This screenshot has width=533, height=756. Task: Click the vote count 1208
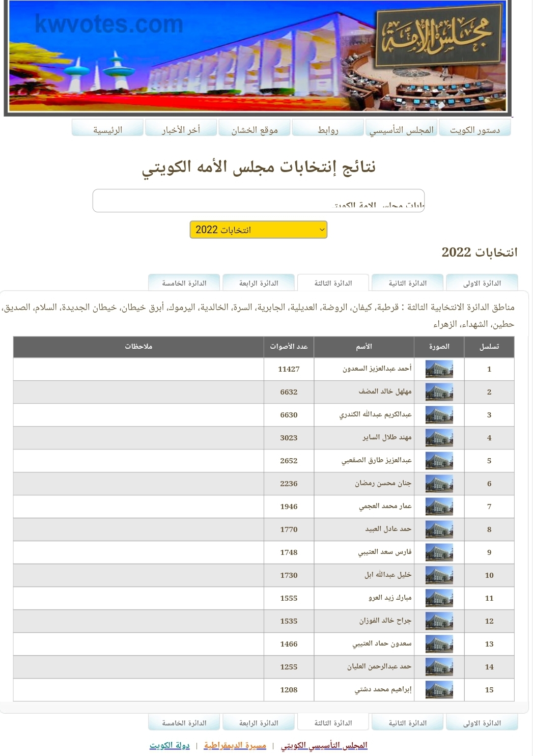coord(289,690)
